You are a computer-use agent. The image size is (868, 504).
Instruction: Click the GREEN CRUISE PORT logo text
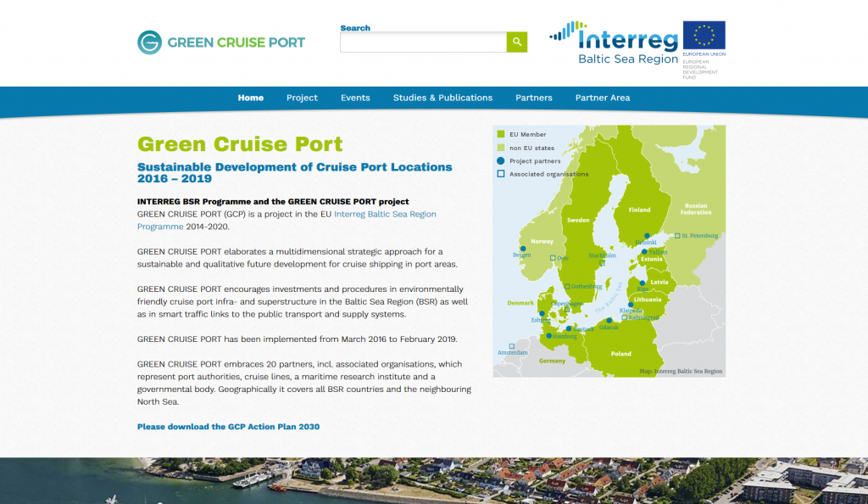pos(236,42)
